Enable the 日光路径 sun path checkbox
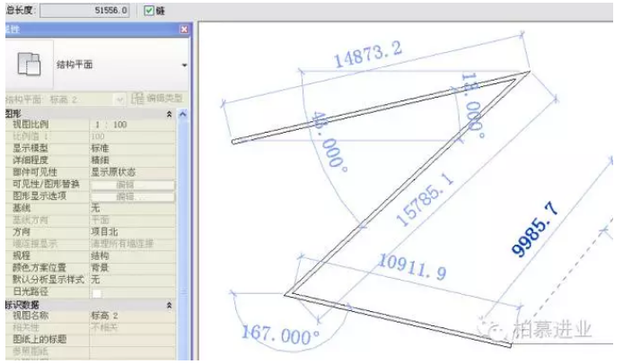 click(x=96, y=292)
